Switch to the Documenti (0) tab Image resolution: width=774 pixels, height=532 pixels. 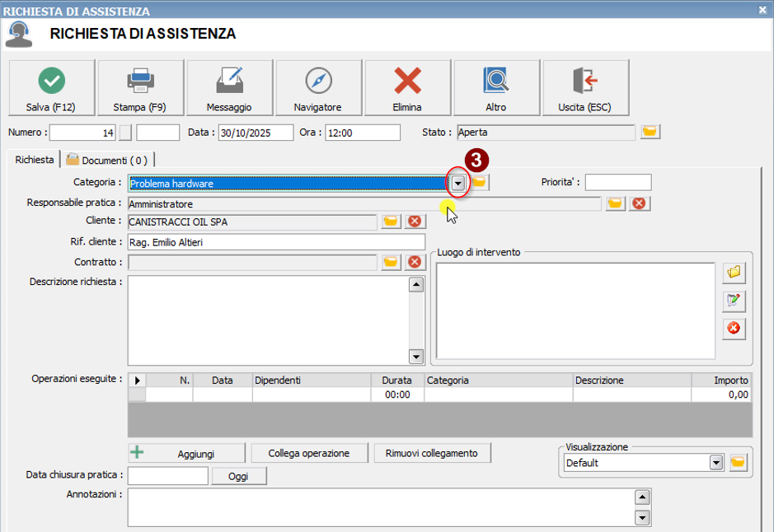click(107, 160)
